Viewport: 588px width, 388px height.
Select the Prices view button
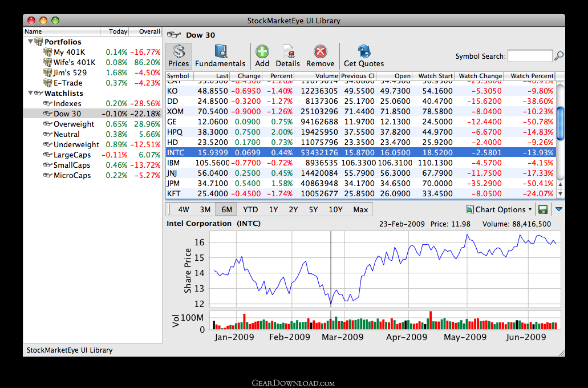click(x=179, y=56)
